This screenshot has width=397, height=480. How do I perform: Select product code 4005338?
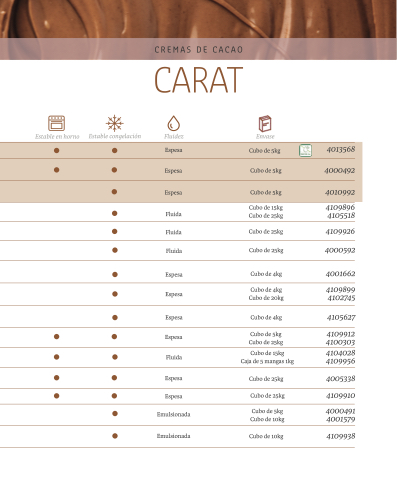coord(340,379)
